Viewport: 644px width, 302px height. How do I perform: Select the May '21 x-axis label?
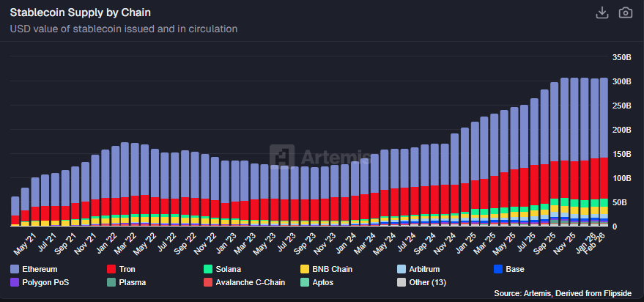(x=24, y=239)
